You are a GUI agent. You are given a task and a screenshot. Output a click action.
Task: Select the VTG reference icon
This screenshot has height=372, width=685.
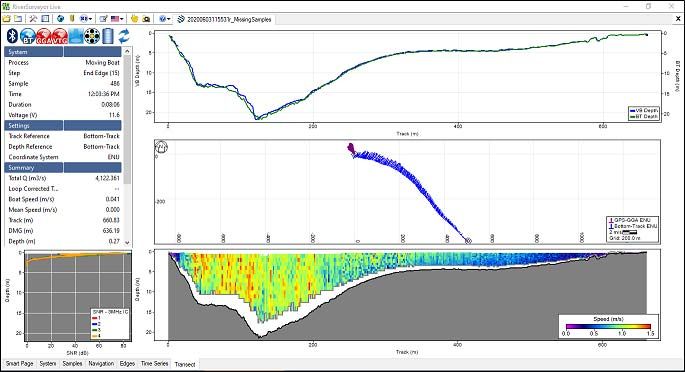click(60, 36)
